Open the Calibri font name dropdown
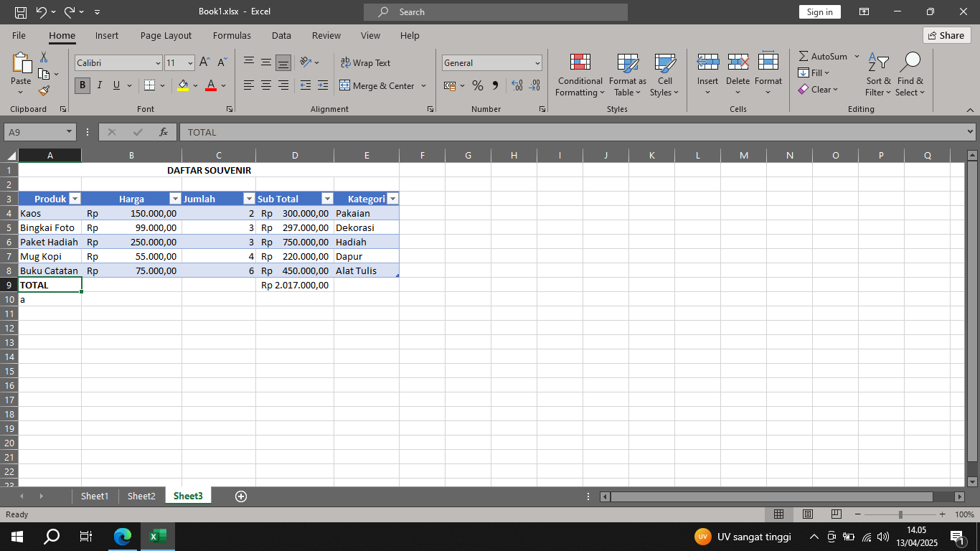 (x=158, y=63)
